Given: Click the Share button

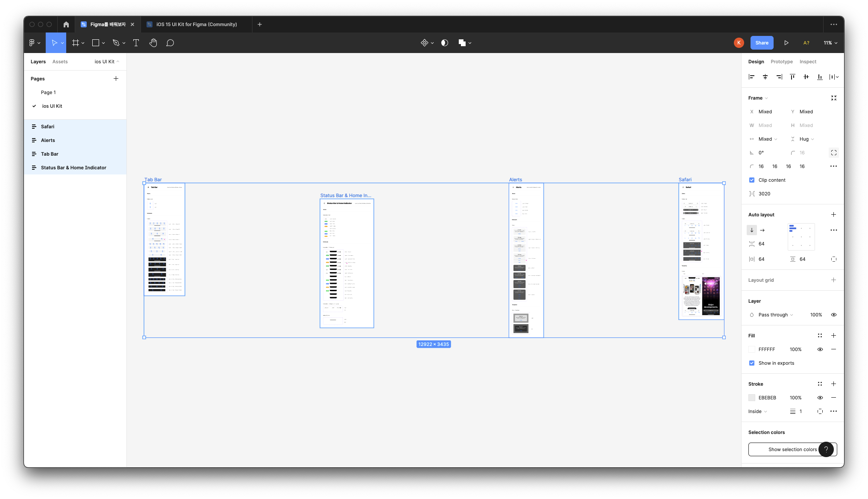Looking at the screenshot, I should coord(762,43).
